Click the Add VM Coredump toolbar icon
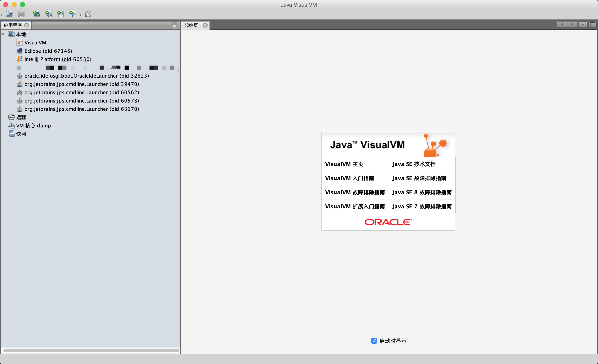The height and width of the screenshot is (364, 598). (x=60, y=14)
